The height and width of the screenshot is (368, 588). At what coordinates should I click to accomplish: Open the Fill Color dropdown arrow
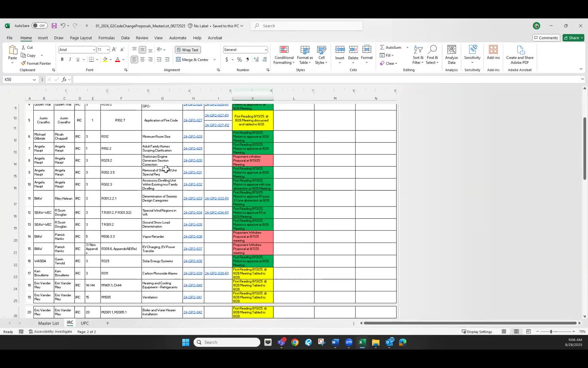111,59
